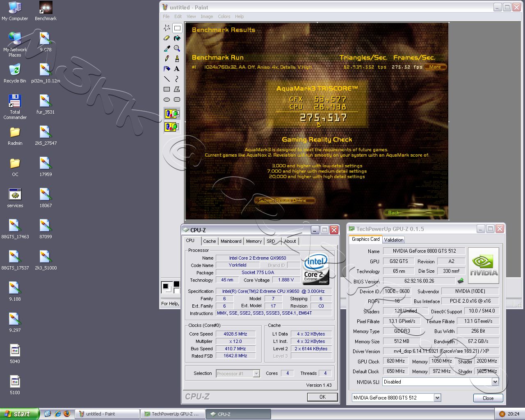525x420 pixels.
Task: Choose the Pencil tool in Paint
Action: click(x=167, y=59)
